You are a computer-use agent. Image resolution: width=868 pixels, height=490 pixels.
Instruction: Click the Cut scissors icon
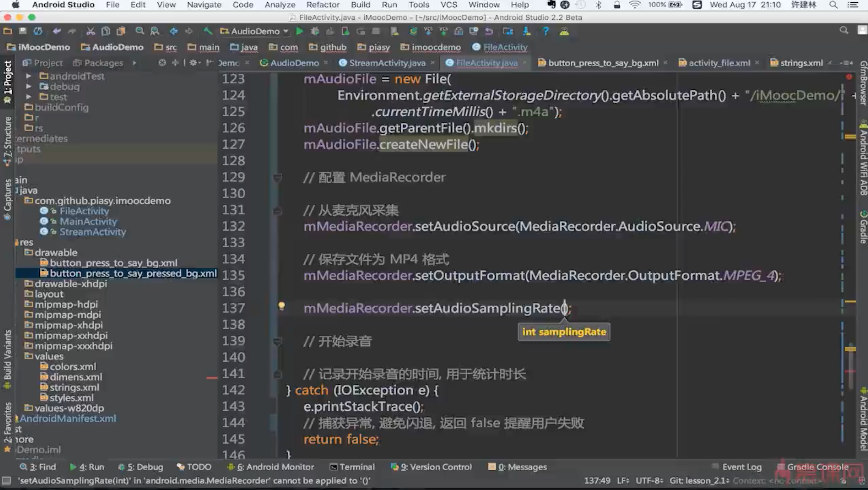tap(90, 31)
